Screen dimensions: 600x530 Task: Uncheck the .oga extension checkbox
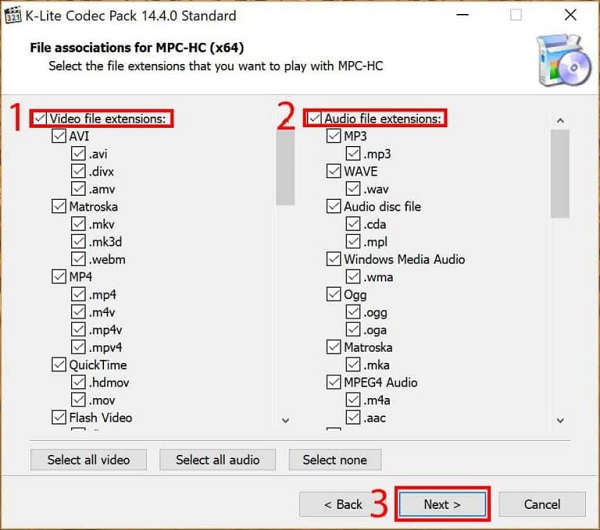pos(353,329)
